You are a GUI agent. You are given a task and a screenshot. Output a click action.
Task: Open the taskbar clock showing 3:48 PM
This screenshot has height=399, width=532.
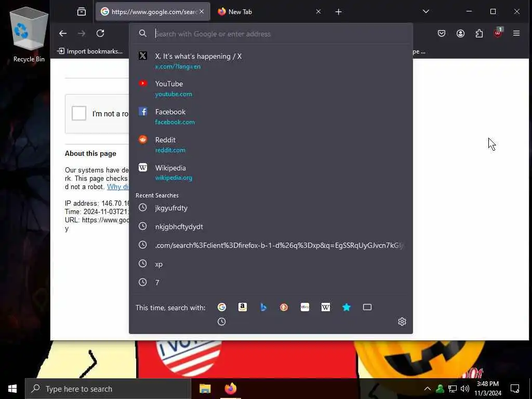click(x=487, y=389)
